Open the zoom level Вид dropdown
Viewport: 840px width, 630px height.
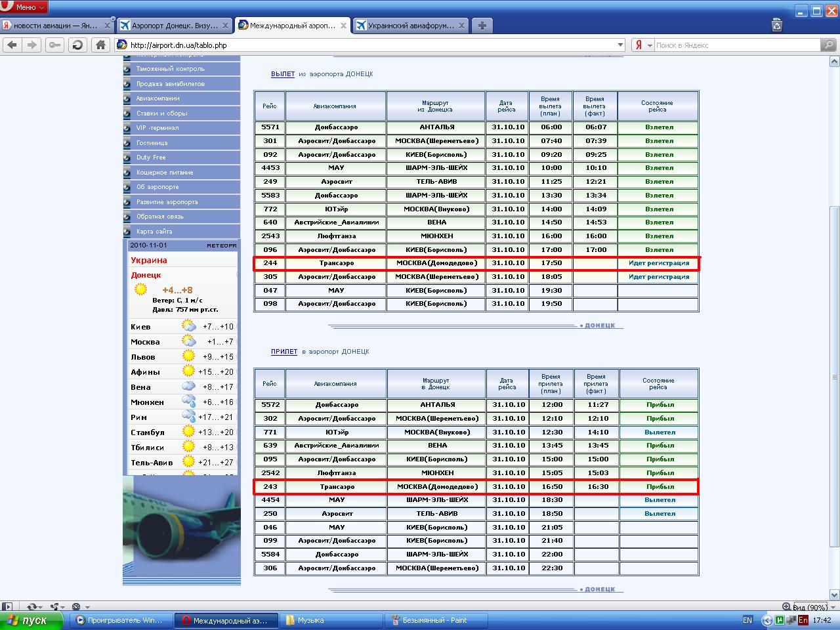click(x=809, y=607)
